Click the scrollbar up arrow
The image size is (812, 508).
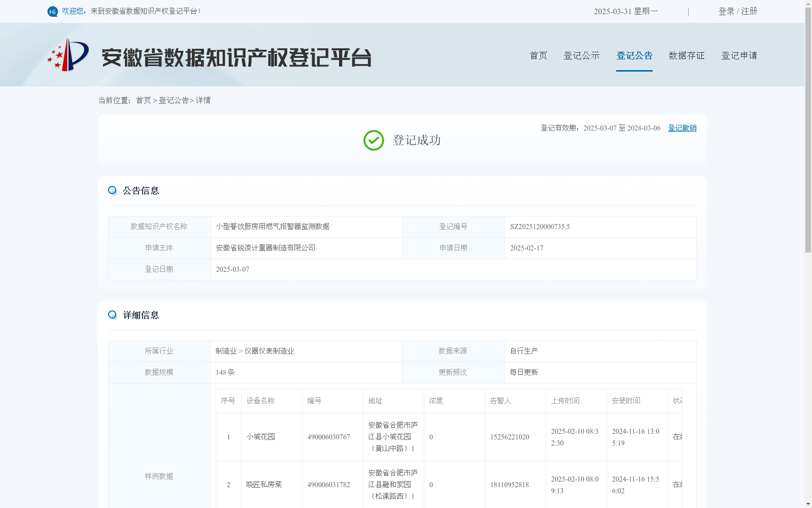tap(808, 4)
